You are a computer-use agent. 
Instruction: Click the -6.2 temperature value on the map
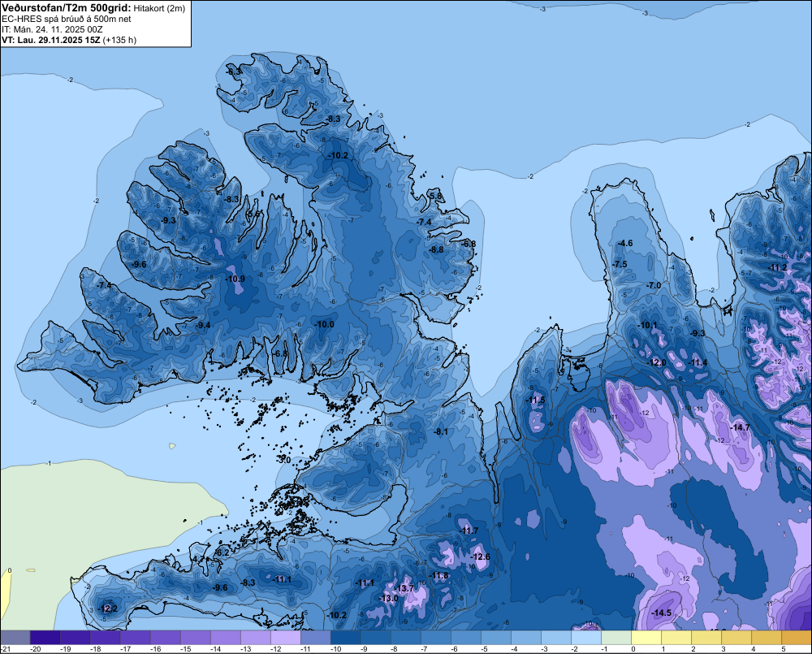pyautogui.click(x=222, y=553)
